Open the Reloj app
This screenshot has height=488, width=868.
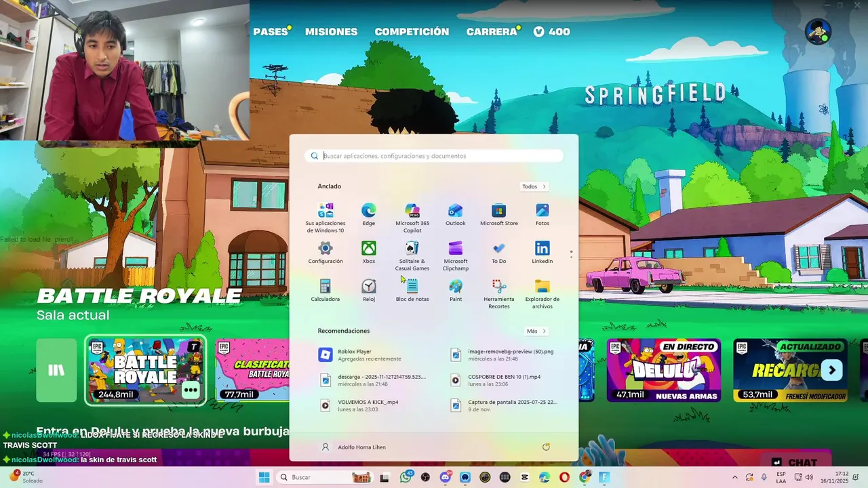click(x=368, y=290)
